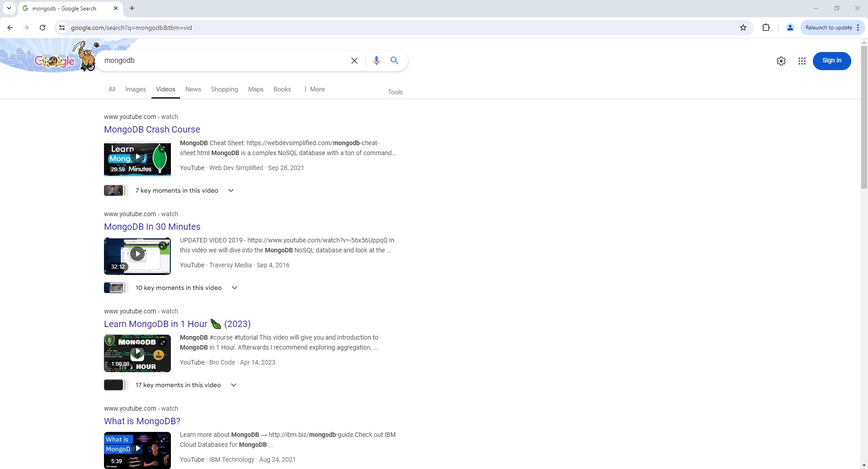Open search Tools options

point(395,92)
